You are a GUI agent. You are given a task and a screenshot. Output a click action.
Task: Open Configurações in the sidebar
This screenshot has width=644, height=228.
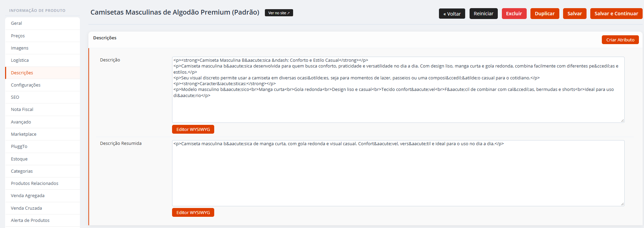[x=43, y=85]
